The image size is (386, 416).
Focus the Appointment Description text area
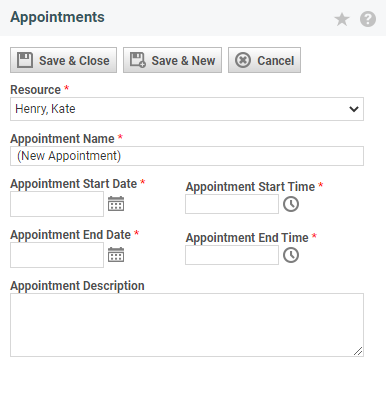tap(187, 325)
